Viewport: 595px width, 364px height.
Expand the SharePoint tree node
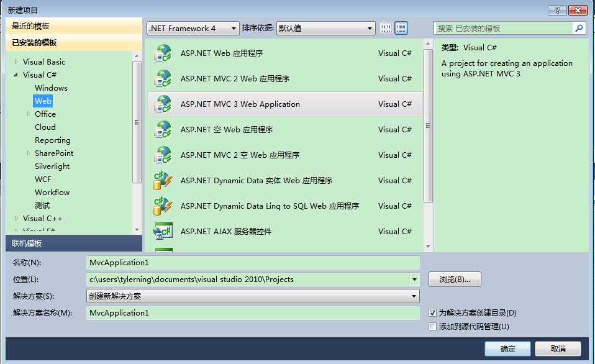click(x=28, y=153)
